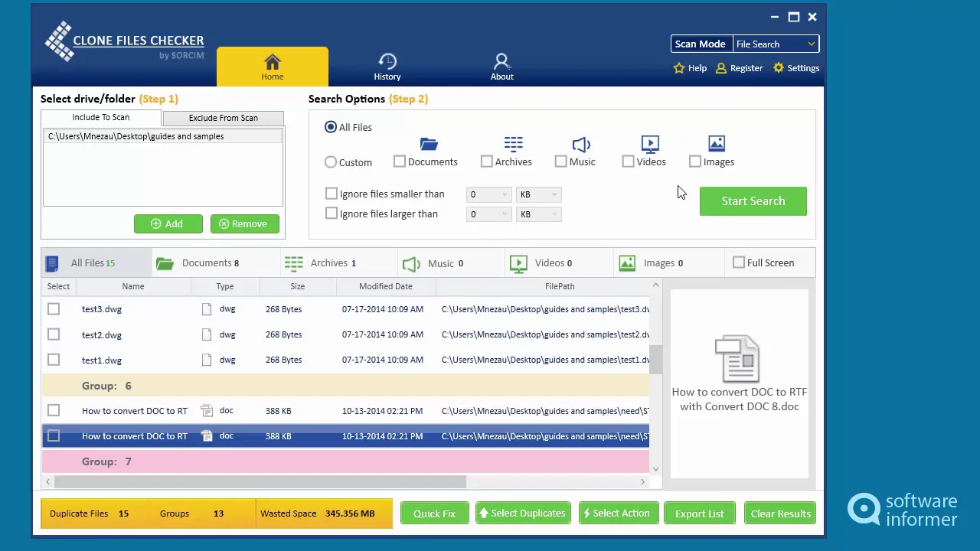Image resolution: width=980 pixels, height=551 pixels.
Task: Click the Music speaker icon in Search Options
Action: [582, 144]
